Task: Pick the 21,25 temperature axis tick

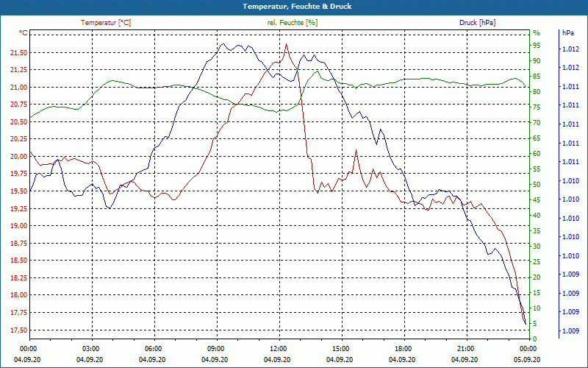Action: 19,70
